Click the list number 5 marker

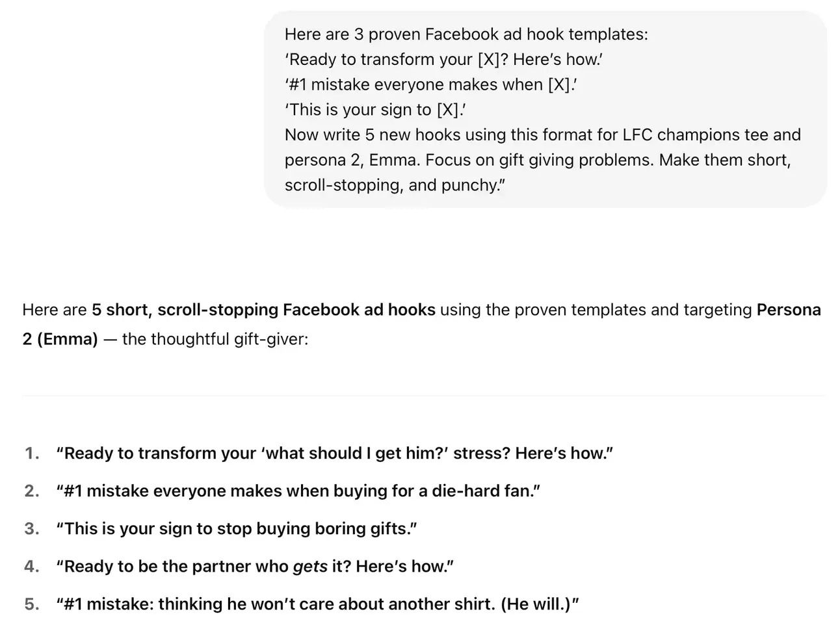(32, 604)
